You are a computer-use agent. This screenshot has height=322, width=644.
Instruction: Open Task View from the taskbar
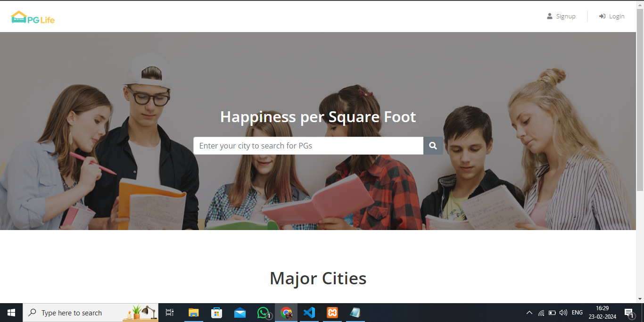tap(170, 313)
